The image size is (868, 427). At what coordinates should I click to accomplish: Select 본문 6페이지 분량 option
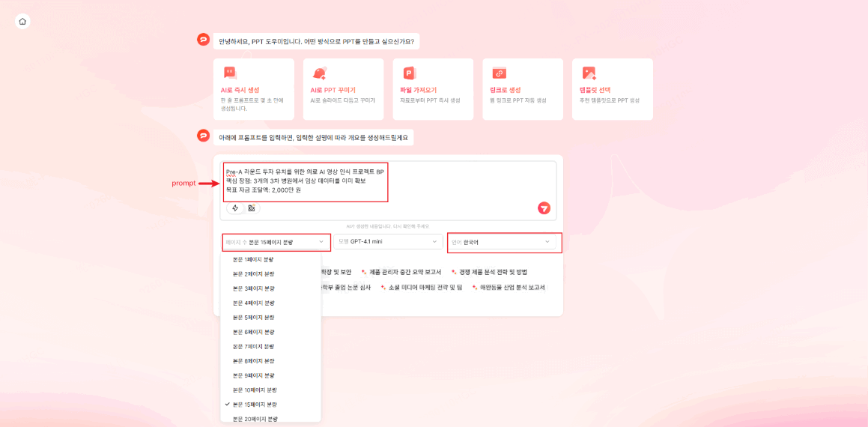(270, 332)
